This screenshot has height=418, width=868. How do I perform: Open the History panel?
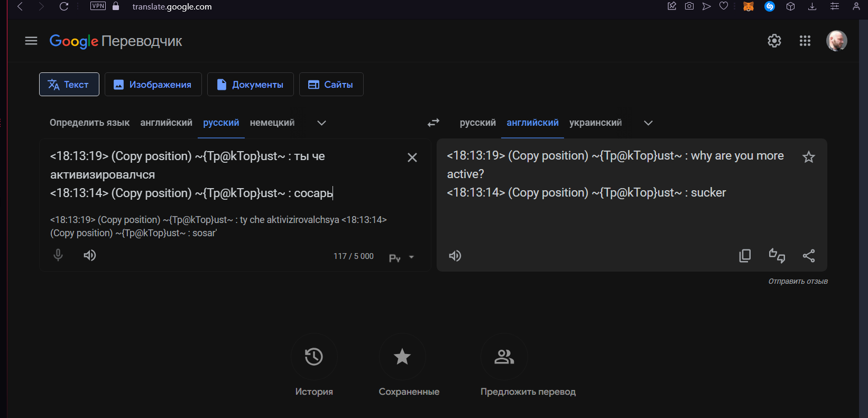[314, 357]
